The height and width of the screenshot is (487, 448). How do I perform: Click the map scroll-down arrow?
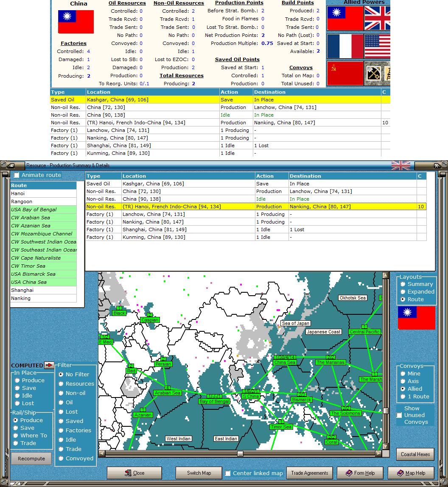click(x=386, y=447)
